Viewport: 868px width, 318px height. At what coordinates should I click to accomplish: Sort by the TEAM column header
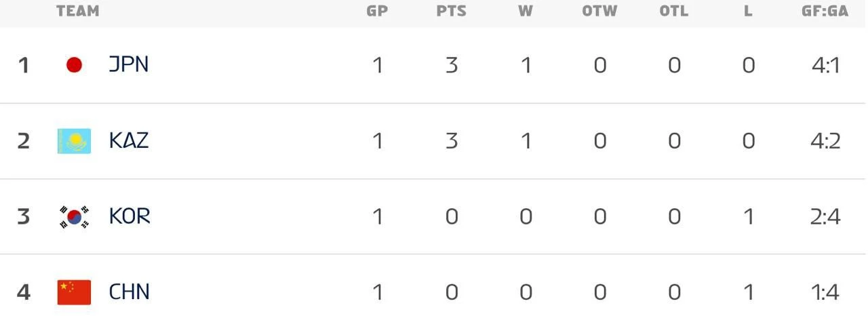point(78,12)
